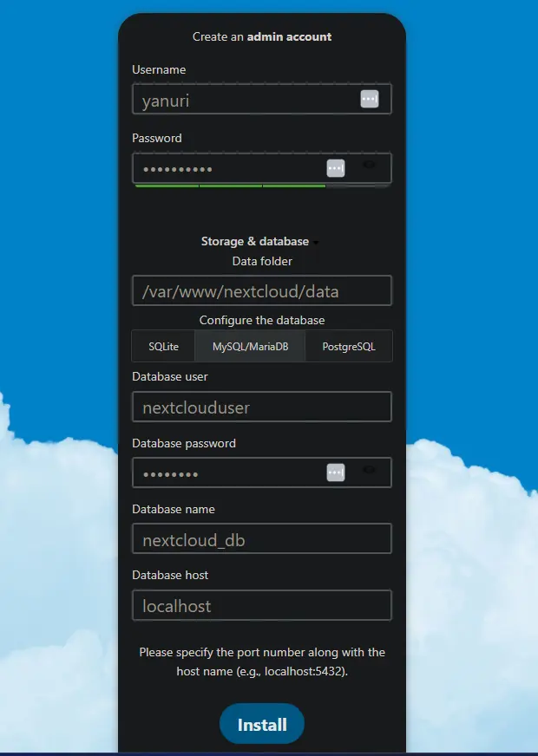The width and height of the screenshot is (538, 756).
Task: Click the Database name field nextcloud_db
Action: (262, 538)
